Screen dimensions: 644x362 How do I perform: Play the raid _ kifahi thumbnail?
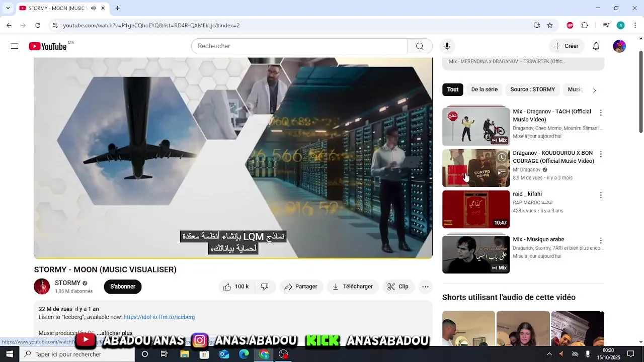(476, 209)
